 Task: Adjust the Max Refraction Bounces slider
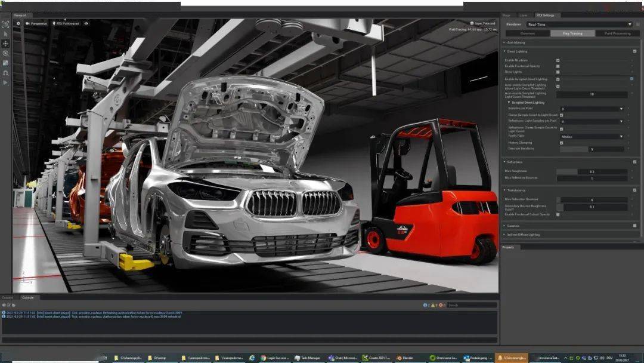[592, 200]
